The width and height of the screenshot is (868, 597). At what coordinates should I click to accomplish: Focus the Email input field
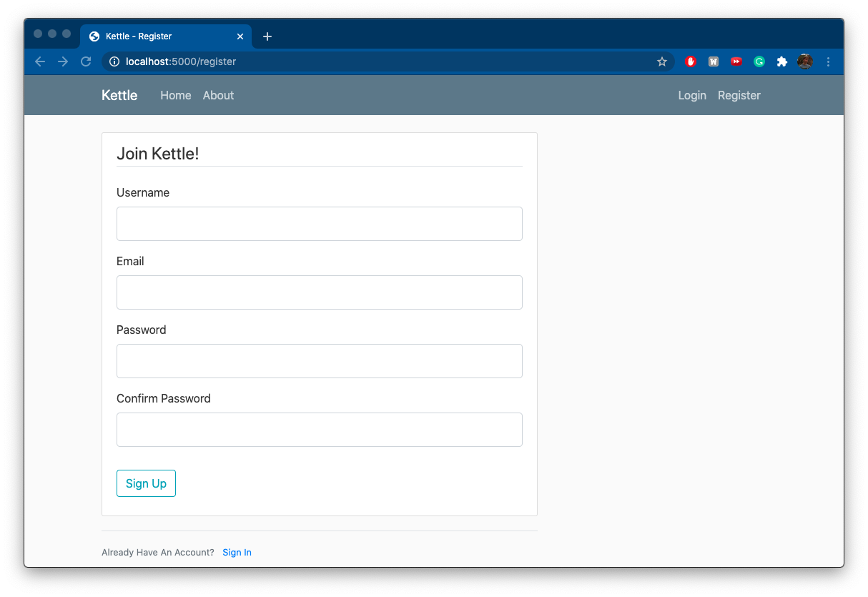pyautogui.click(x=320, y=292)
